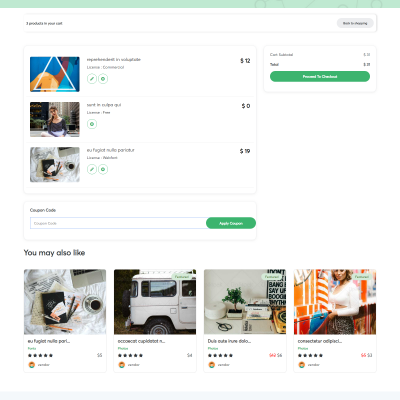This screenshot has height=400, width=400.
Task: Open the 'consectetur adipisci...' product title
Action: [x=320, y=341]
